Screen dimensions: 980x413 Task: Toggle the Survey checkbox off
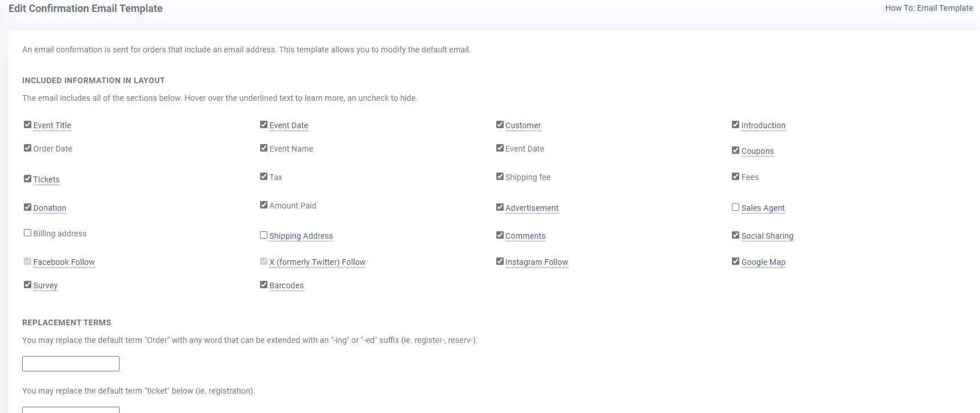pyautogui.click(x=27, y=285)
